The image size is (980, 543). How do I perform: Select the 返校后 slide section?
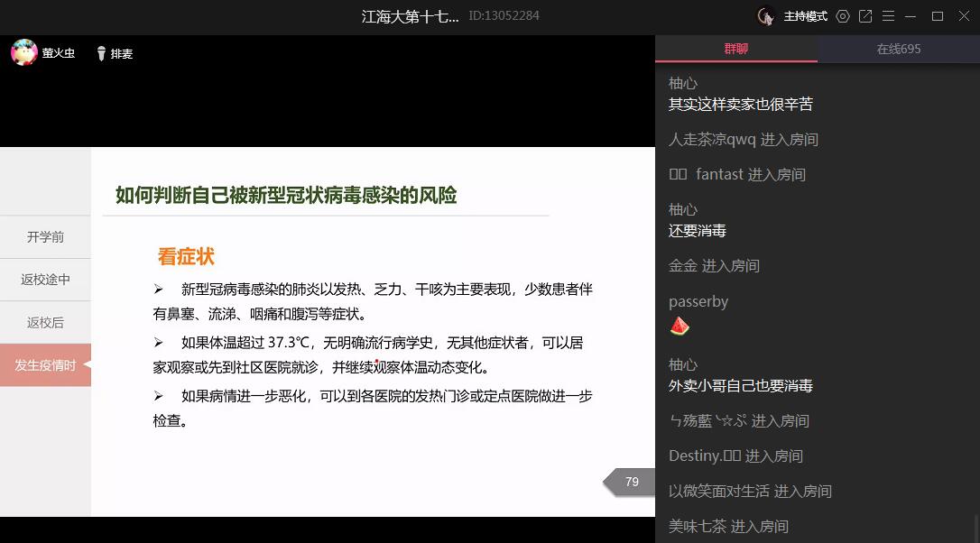coord(45,322)
